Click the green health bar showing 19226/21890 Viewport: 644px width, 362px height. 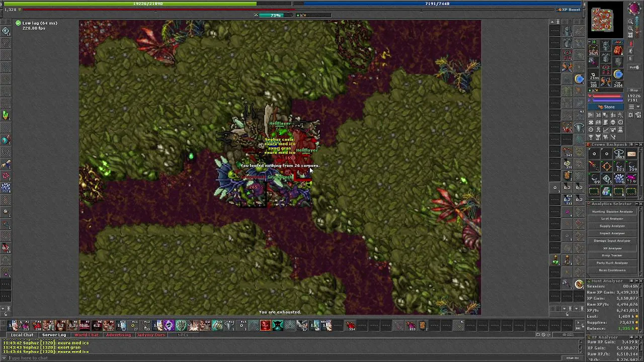148,4
